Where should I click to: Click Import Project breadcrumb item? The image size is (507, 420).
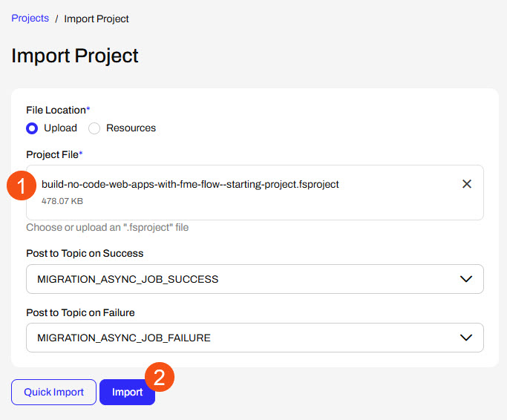click(97, 19)
